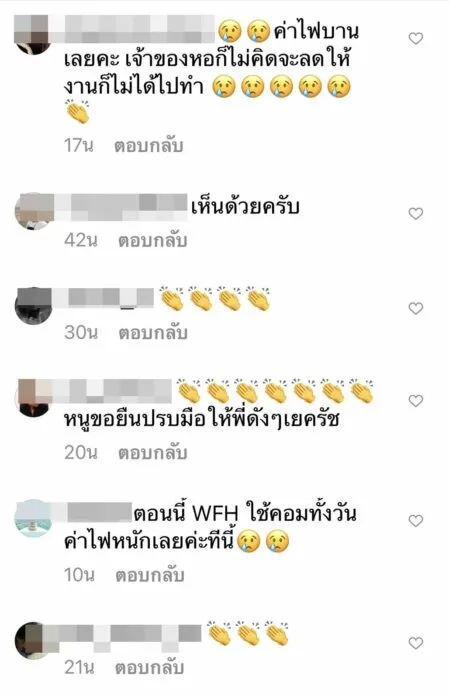Viewport: 449px width, 696px height.
Task: Tap heart on the four-clap emoji comment
Action: [x=416, y=308]
